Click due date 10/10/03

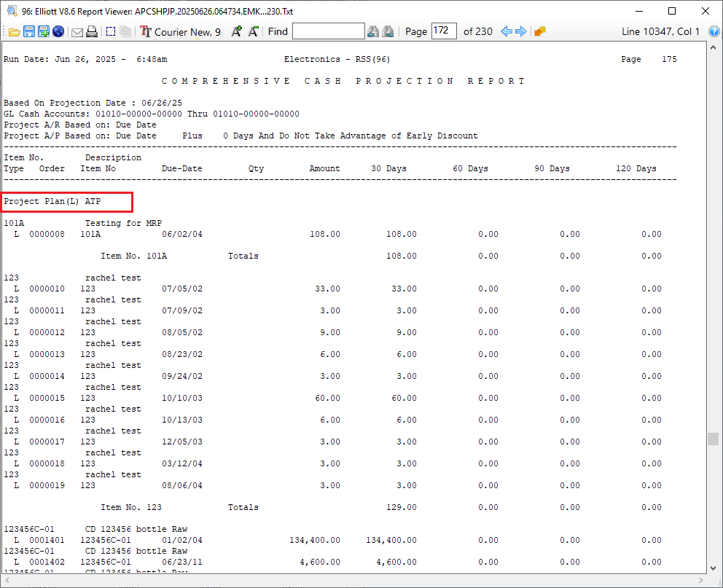pos(182,398)
